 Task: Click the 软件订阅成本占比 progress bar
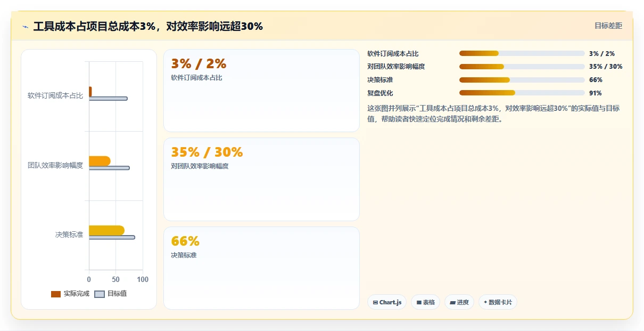(522, 53)
